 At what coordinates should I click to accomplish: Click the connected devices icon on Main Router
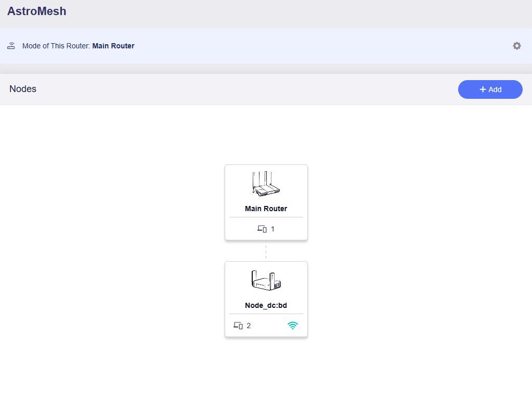click(262, 229)
